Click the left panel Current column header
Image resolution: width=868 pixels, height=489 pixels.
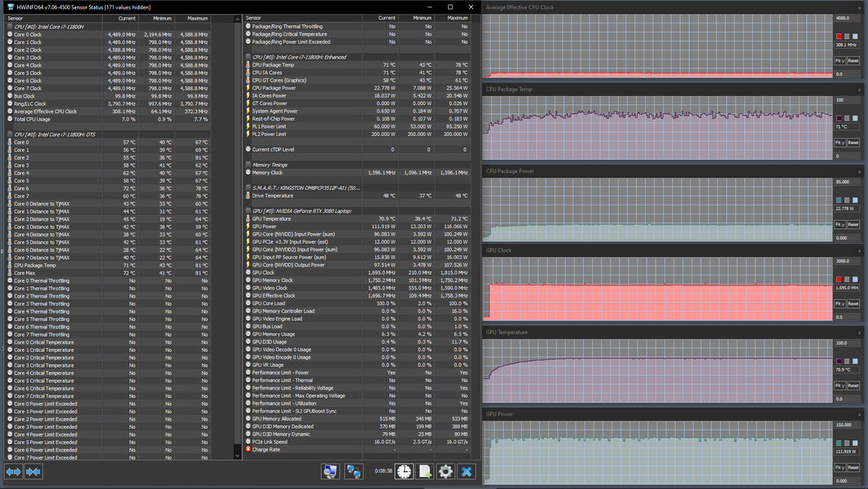tap(120, 18)
